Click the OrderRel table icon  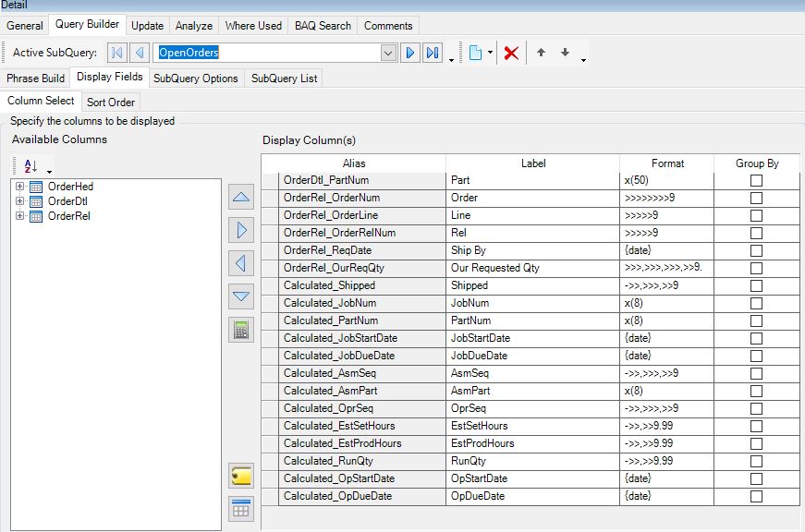coord(36,216)
